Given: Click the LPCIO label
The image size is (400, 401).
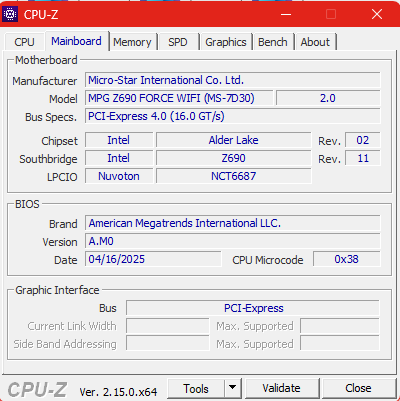Looking at the screenshot, I should coord(62,177).
